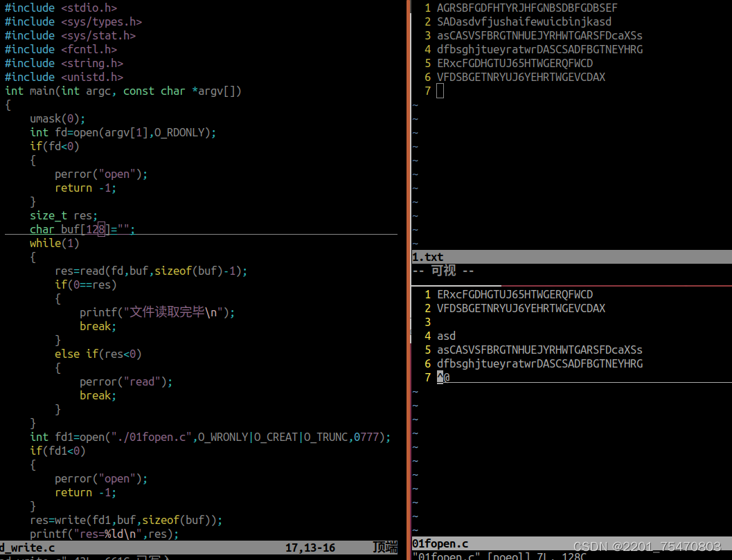Click line 2 'SADasdvfjushaifewuicbinjkasd' in 1.txt
The image size is (732, 560).
pyautogui.click(x=524, y=22)
